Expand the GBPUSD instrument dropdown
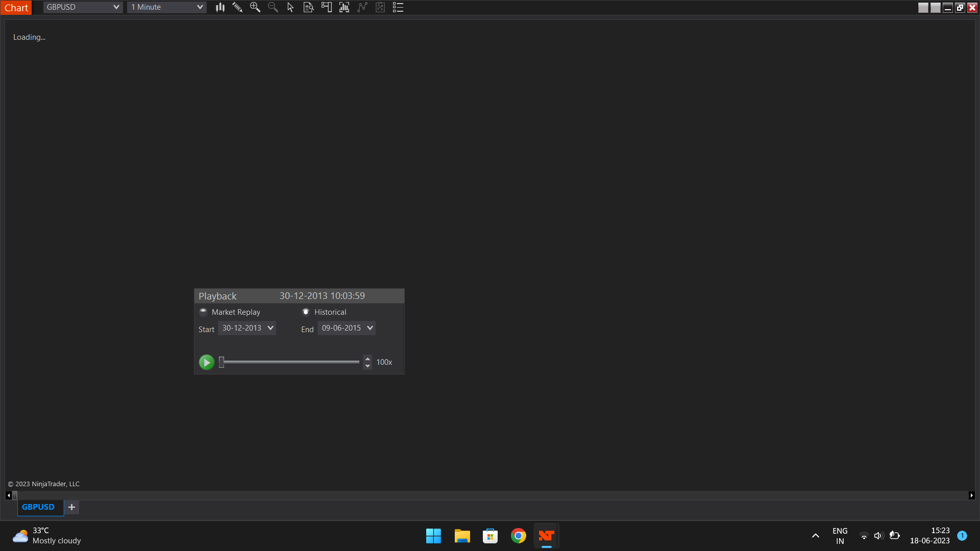Screen dimensions: 980x551 click(116, 7)
